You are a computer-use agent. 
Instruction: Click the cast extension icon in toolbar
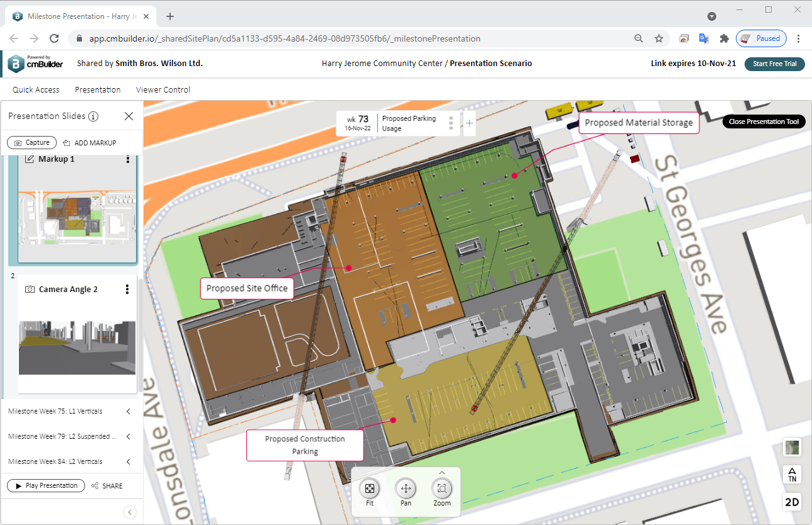[x=684, y=38]
